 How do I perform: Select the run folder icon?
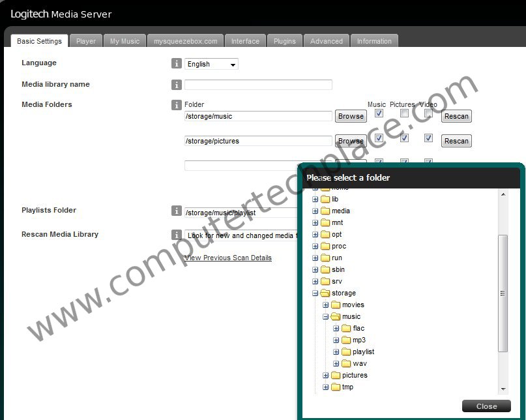325,258
